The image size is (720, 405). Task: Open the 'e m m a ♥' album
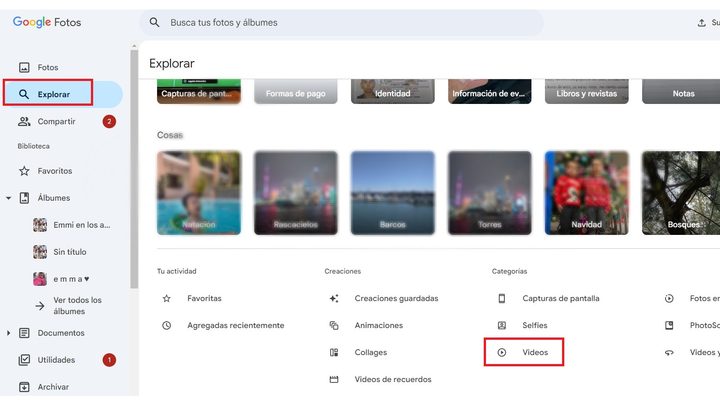62,279
